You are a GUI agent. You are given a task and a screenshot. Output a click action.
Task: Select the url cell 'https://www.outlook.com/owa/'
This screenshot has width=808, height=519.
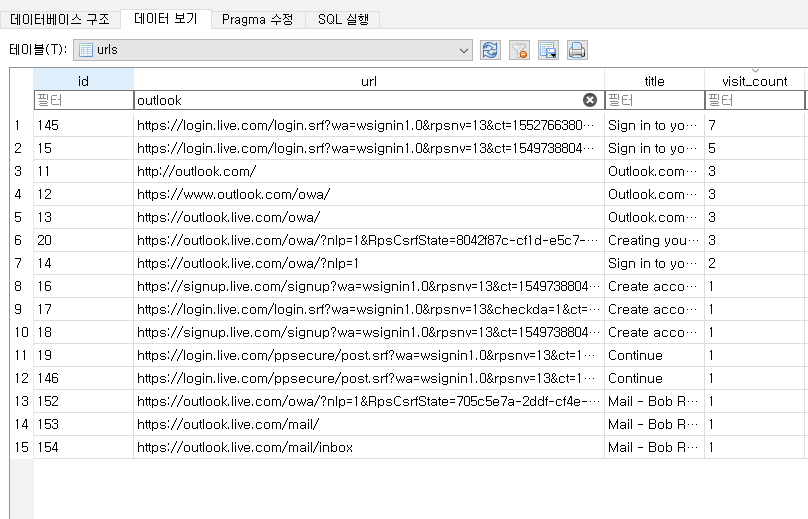(x=369, y=194)
